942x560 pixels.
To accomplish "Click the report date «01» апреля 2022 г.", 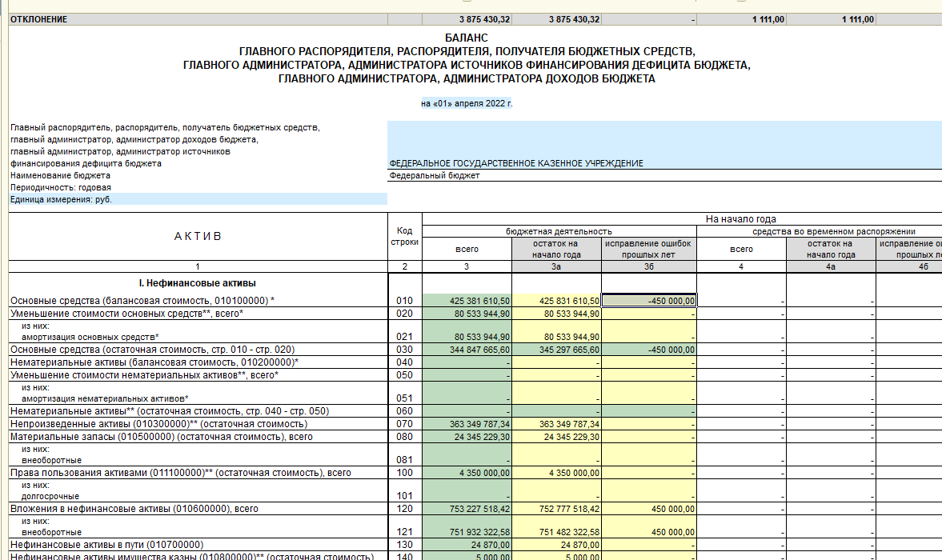I will (x=466, y=104).
